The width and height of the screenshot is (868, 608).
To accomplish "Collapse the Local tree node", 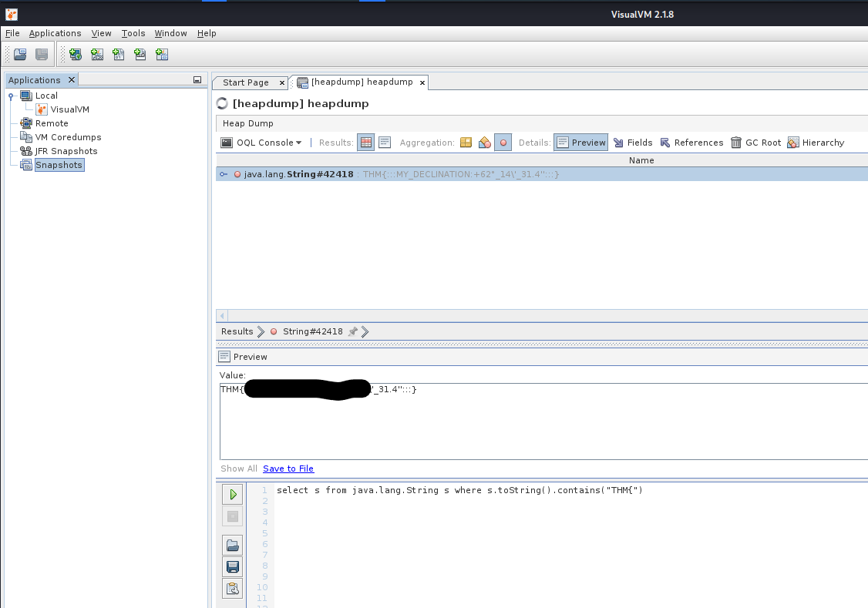I will point(11,96).
